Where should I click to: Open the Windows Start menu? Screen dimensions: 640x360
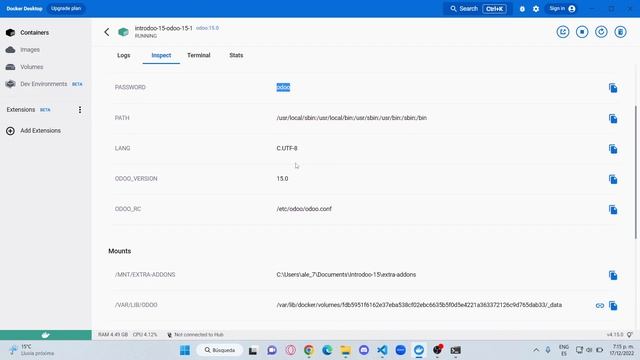185,350
